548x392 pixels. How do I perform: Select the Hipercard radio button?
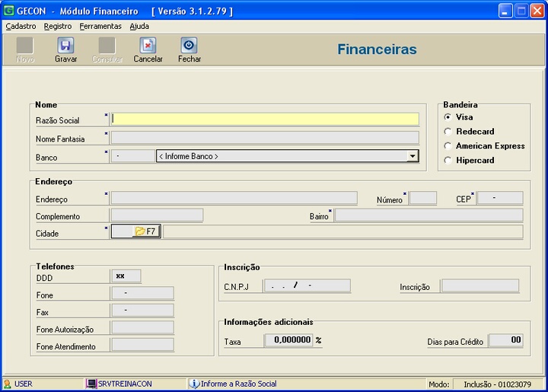pyautogui.click(x=448, y=161)
